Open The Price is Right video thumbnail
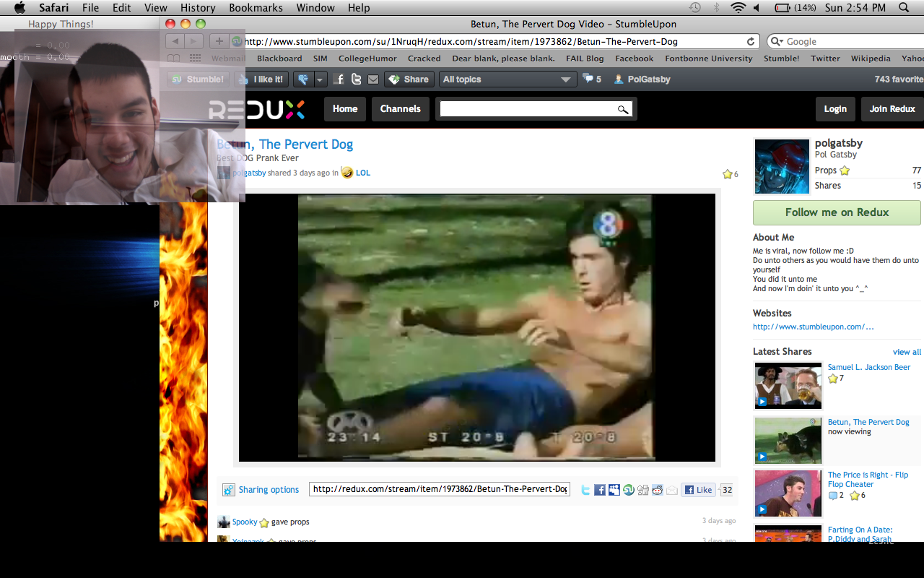924x578 pixels. [x=788, y=493]
